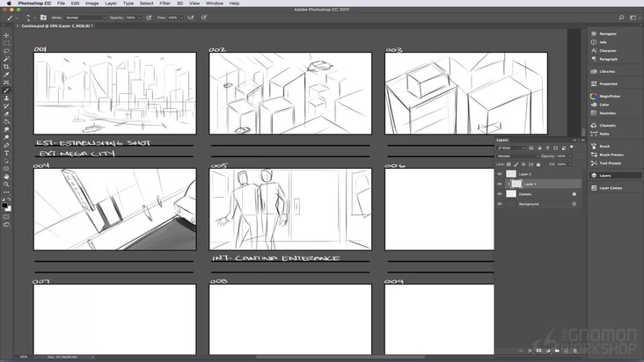Select the Layer 2 thumbnail
The image size is (644, 362).
pos(511,174)
